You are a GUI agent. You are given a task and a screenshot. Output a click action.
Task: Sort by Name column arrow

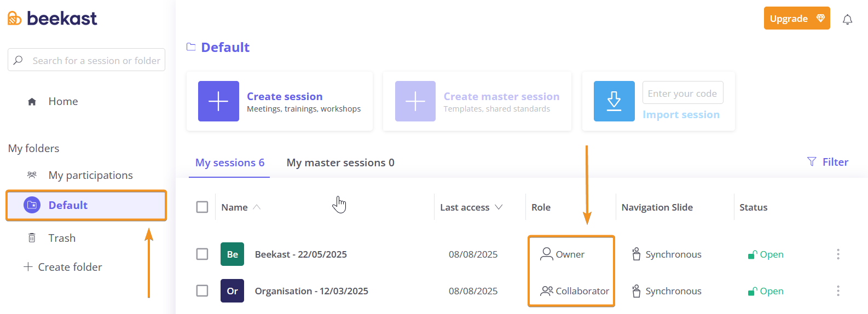coord(257,207)
